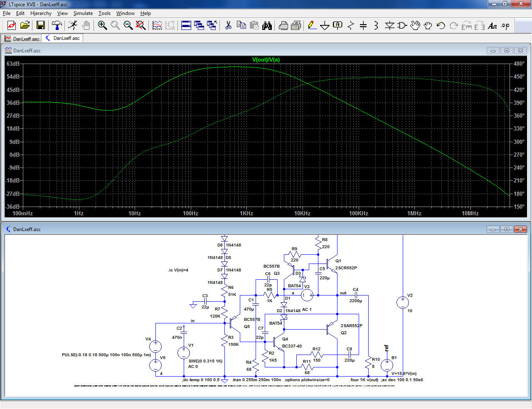The width and height of the screenshot is (532, 409).
Task: Open the Tools menu
Action: 104,13
